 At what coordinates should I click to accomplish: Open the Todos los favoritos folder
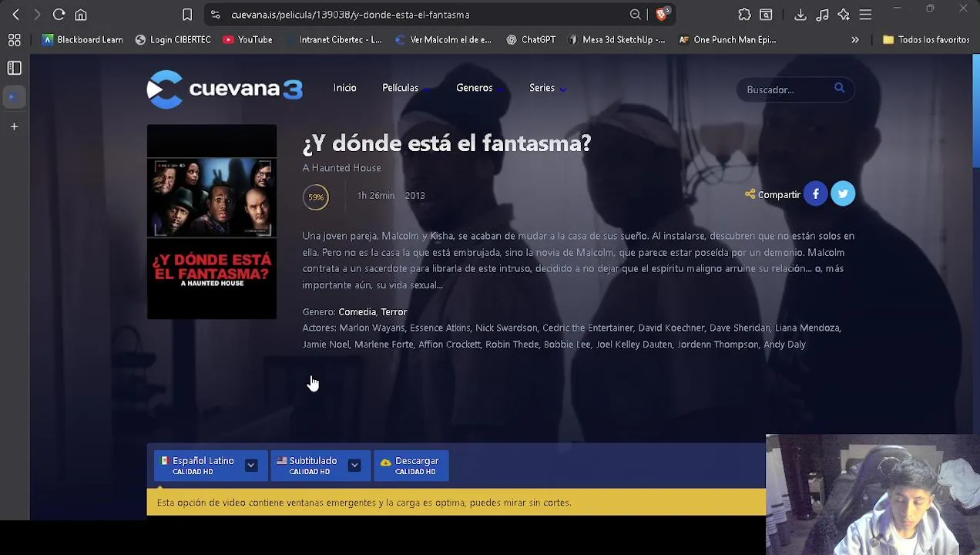click(x=926, y=39)
